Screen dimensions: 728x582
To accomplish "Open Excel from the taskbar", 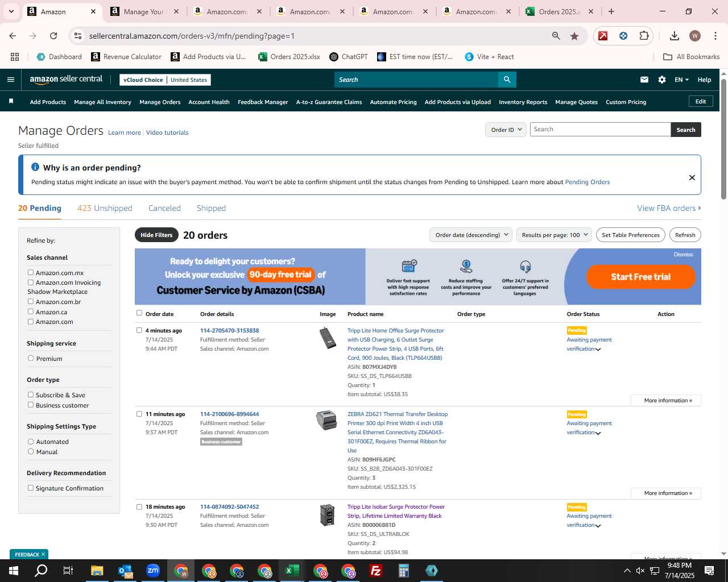I will coord(292,571).
